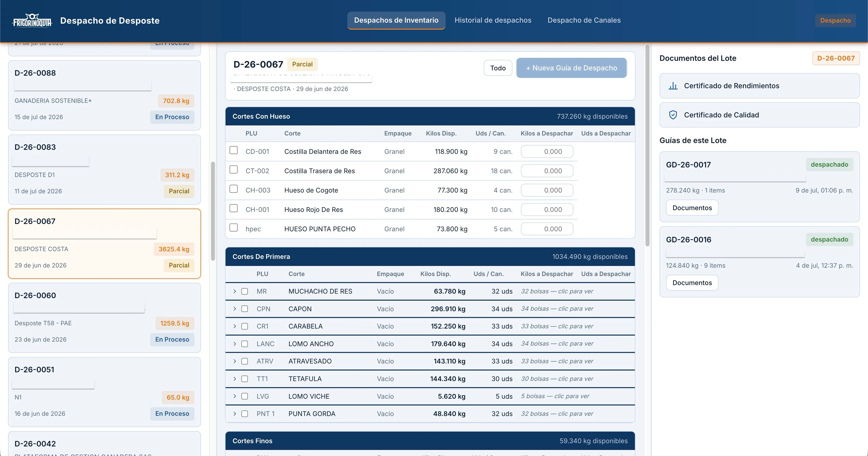Click the Costilla Delantera kilos a despachar field

point(547,152)
